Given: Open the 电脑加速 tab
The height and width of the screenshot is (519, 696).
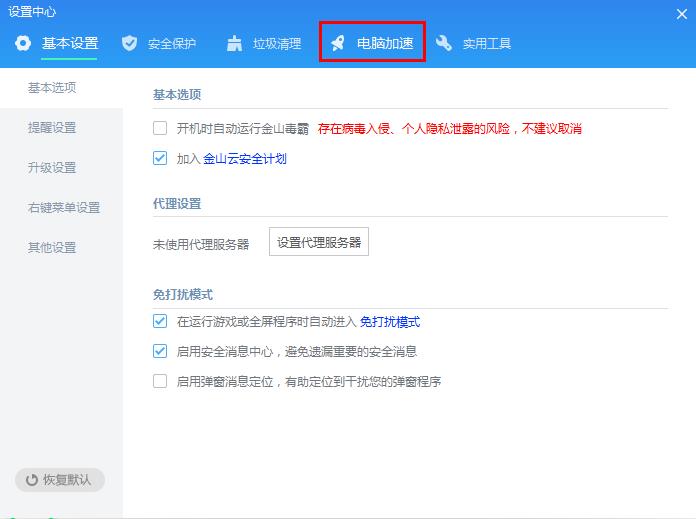Looking at the screenshot, I should tap(385, 43).
